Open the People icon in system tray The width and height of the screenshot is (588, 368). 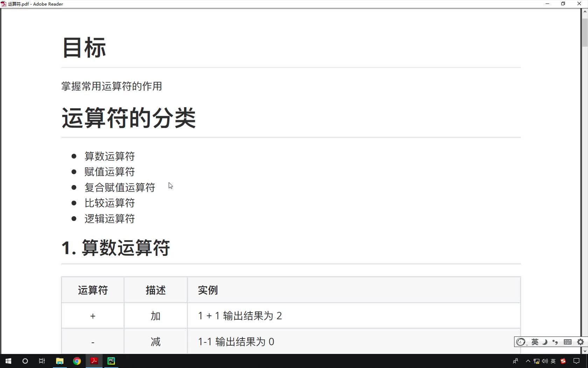(x=515, y=361)
